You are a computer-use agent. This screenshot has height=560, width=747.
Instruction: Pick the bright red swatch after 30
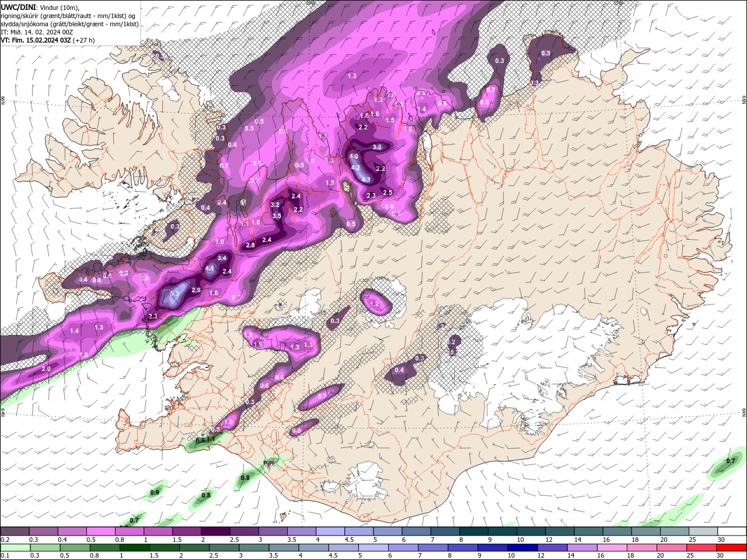tap(731, 548)
